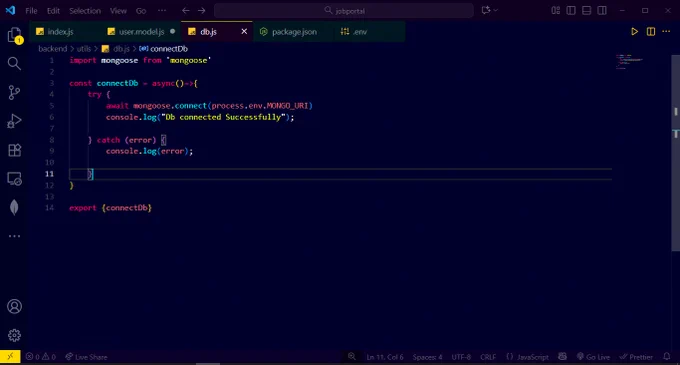Image resolution: width=680 pixels, height=365 pixels.
Task: Split the editor to the right
Action: click(x=651, y=32)
